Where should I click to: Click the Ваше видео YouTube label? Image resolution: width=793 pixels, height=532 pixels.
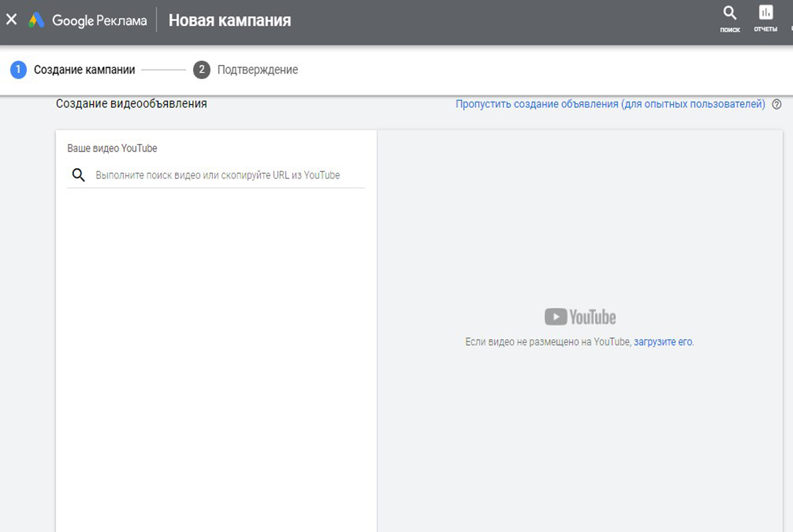[112, 148]
